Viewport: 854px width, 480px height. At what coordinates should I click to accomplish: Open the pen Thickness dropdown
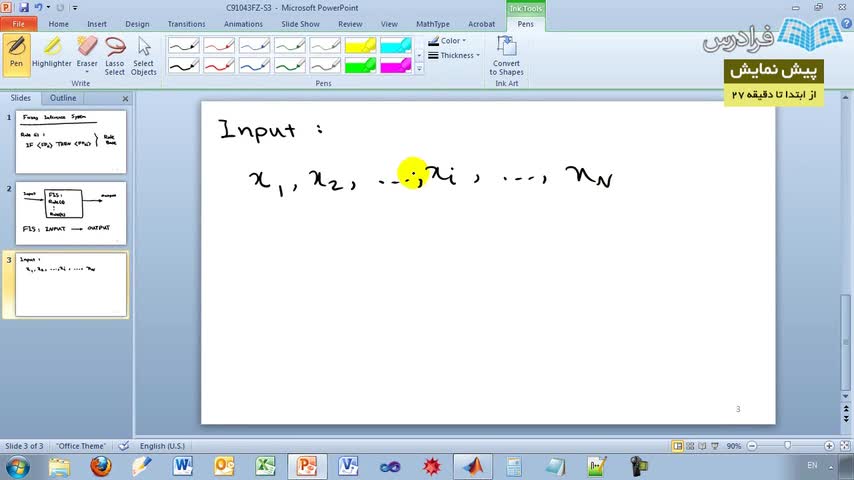[454, 55]
